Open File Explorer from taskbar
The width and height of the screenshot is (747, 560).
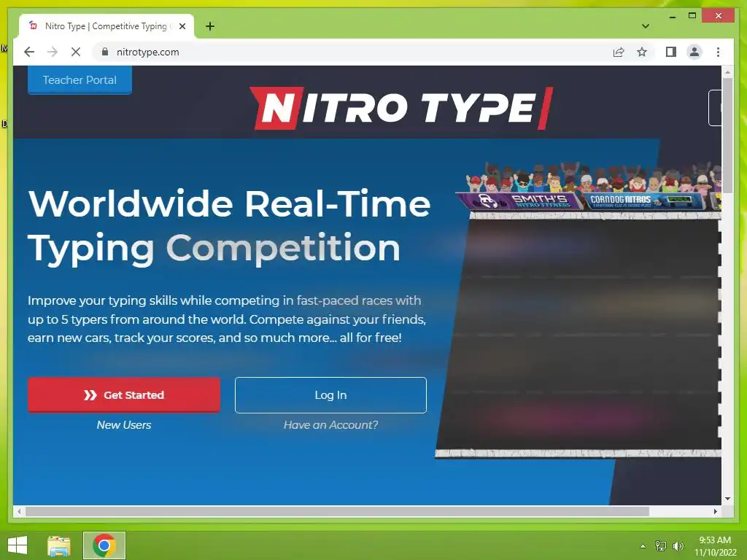pos(59,545)
